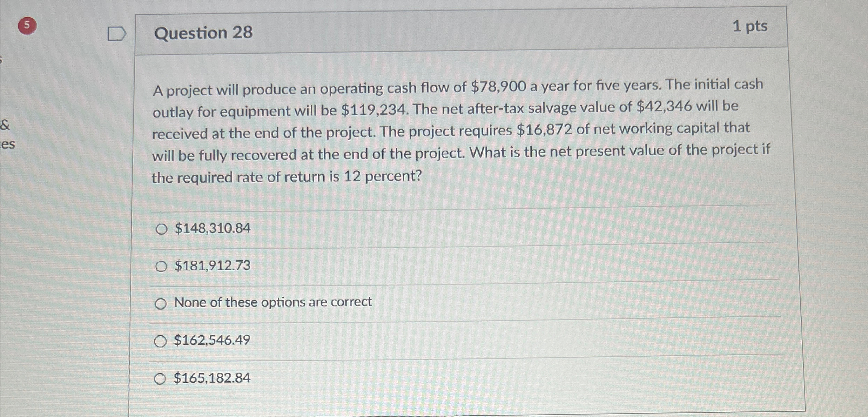Click the circle beside None of these options

point(162,304)
